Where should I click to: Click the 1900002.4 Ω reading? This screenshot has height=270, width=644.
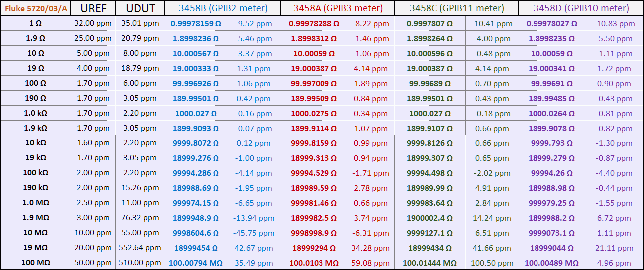click(x=429, y=218)
